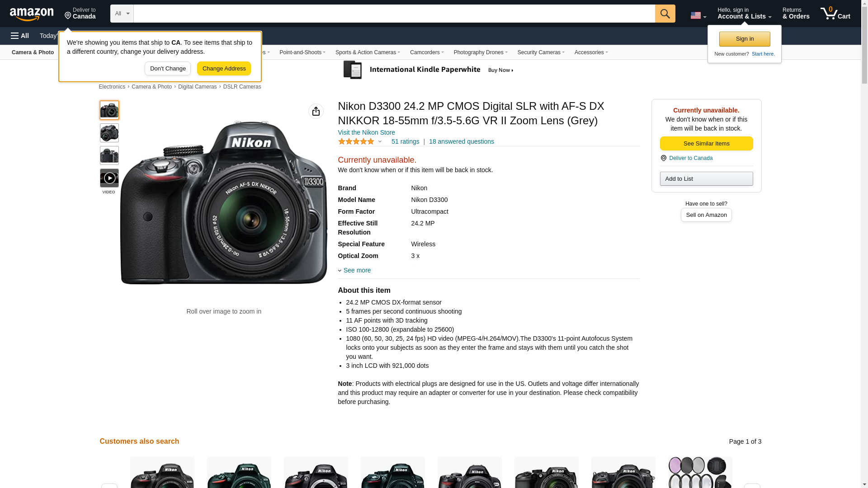Expand the star rating breakdown popover
Viewport: 868px width, 488px height.
380,142
